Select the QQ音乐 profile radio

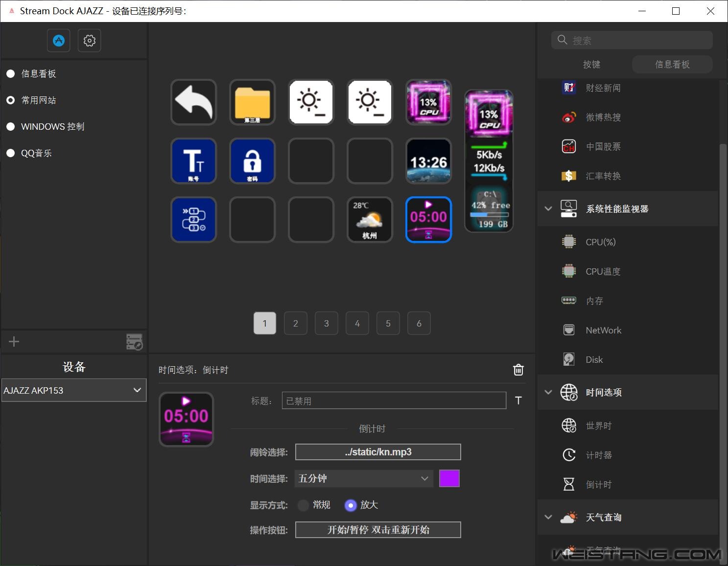coord(11,153)
